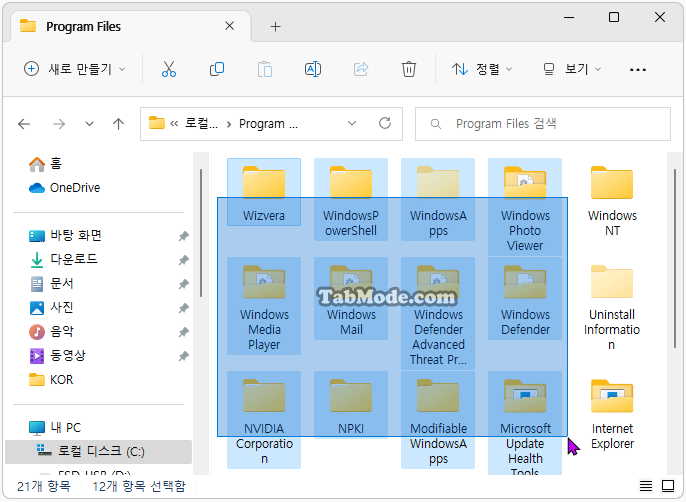The height and width of the screenshot is (502, 686).
Task: Click the file list vertical scrollbar
Action: coord(675,258)
